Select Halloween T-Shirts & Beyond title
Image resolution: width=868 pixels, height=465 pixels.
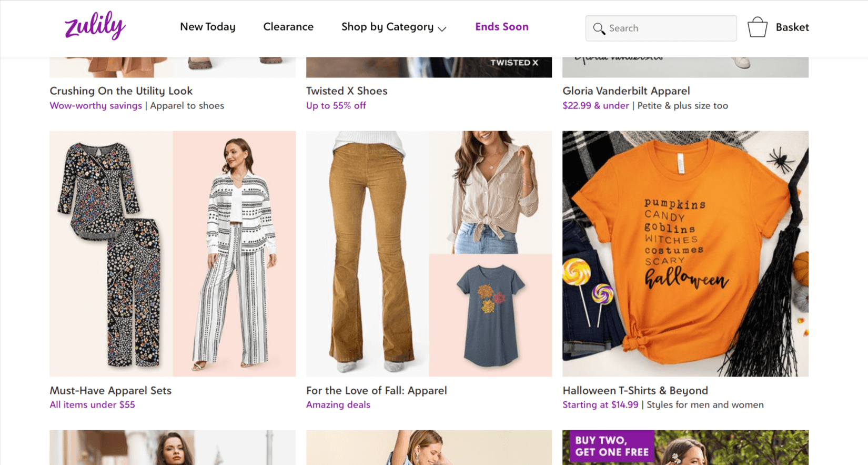tap(635, 390)
